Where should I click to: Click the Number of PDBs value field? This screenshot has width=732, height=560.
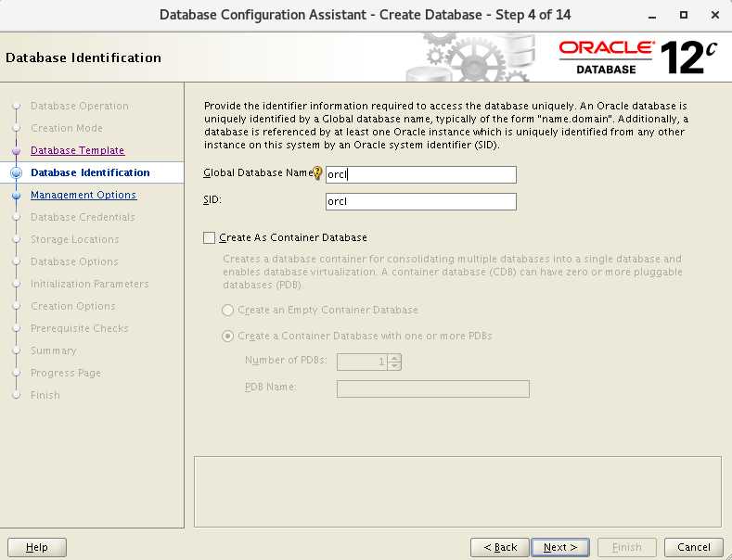click(362, 362)
